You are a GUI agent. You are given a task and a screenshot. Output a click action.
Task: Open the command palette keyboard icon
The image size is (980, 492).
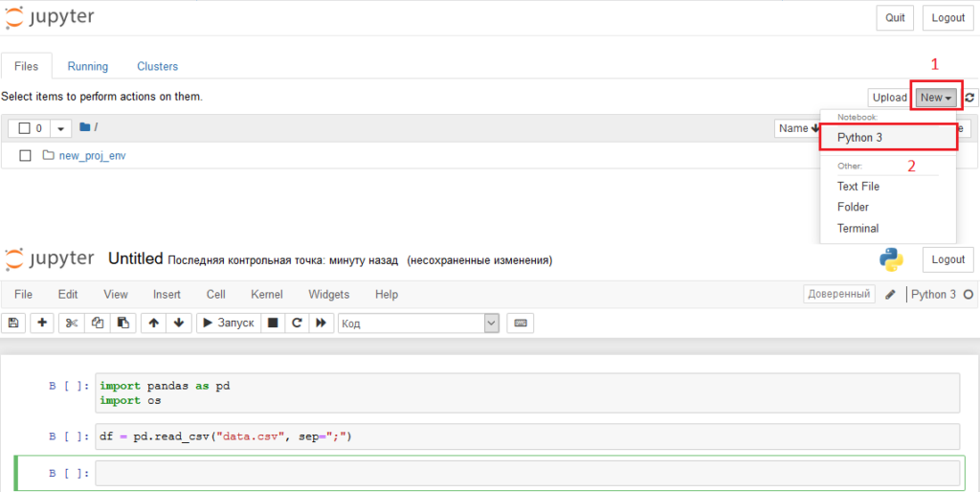pyautogui.click(x=521, y=324)
